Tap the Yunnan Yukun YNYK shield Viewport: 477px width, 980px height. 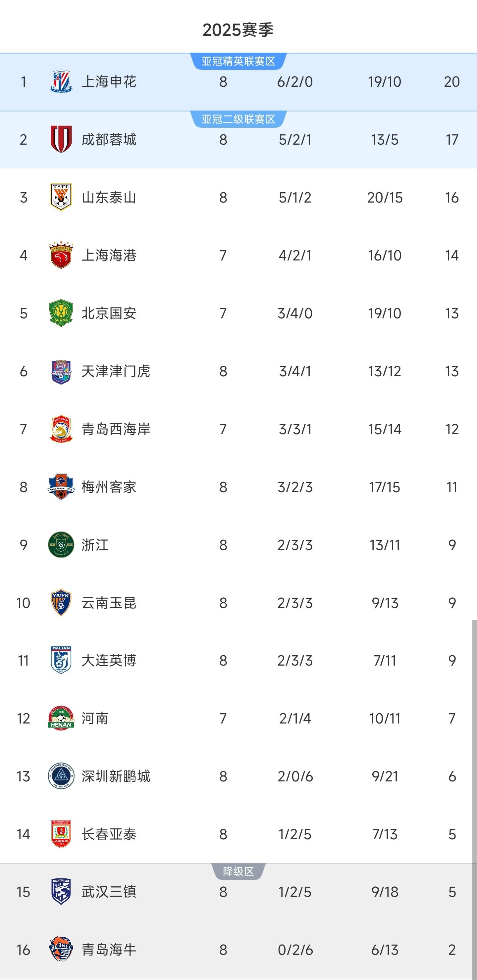click(61, 603)
